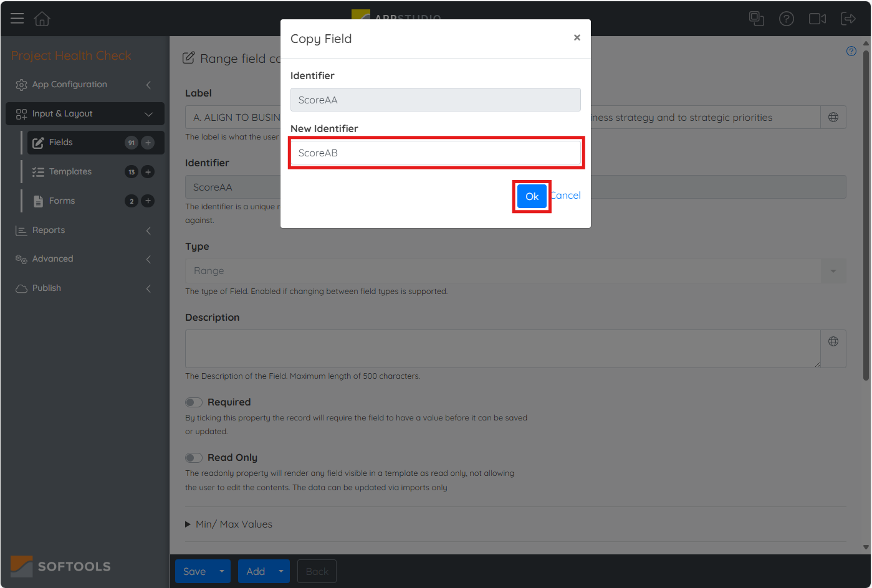This screenshot has width=872, height=588.
Task: Open the Save button dropdown arrow
Action: 221,571
